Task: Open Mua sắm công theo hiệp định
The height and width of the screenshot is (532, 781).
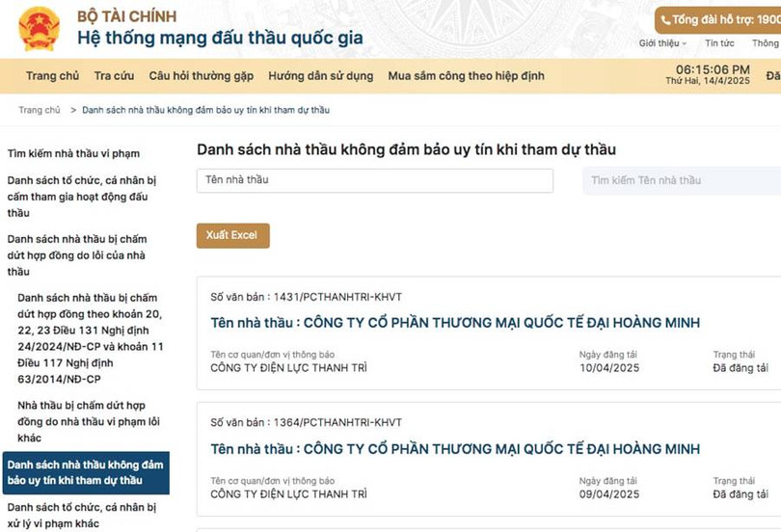Action: pos(466,76)
